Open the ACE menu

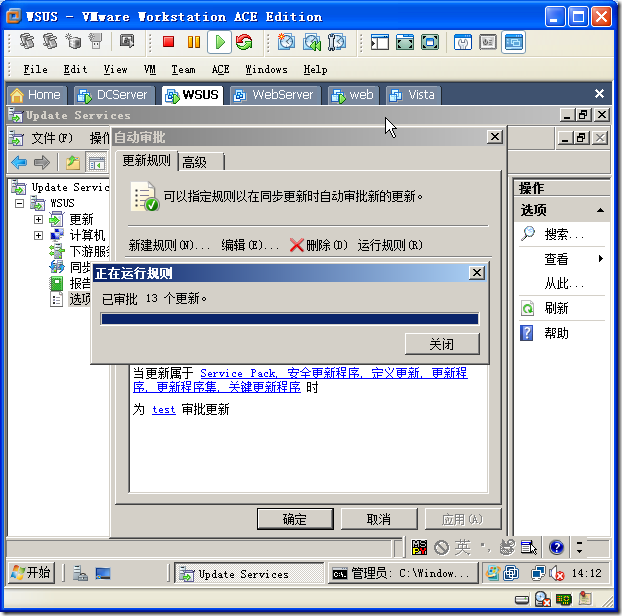click(220, 69)
